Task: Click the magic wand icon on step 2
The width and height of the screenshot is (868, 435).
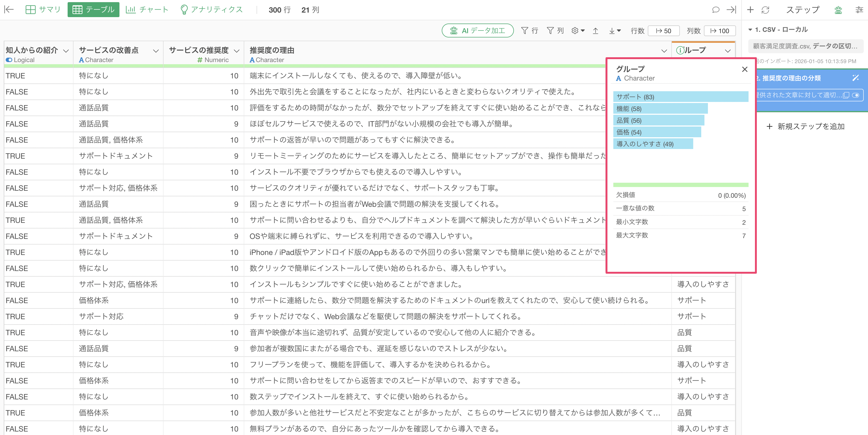Action: click(x=855, y=78)
